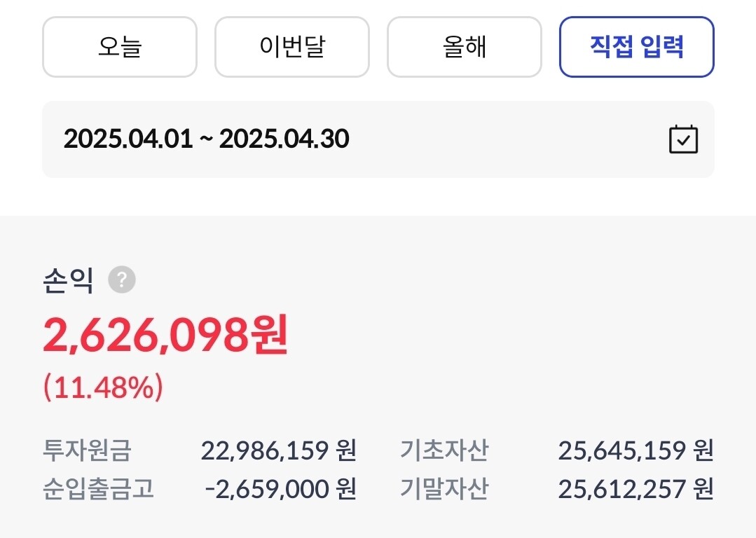The height and width of the screenshot is (538, 756).
Task: Switch to the 이번달 period
Action: [291, 47]
